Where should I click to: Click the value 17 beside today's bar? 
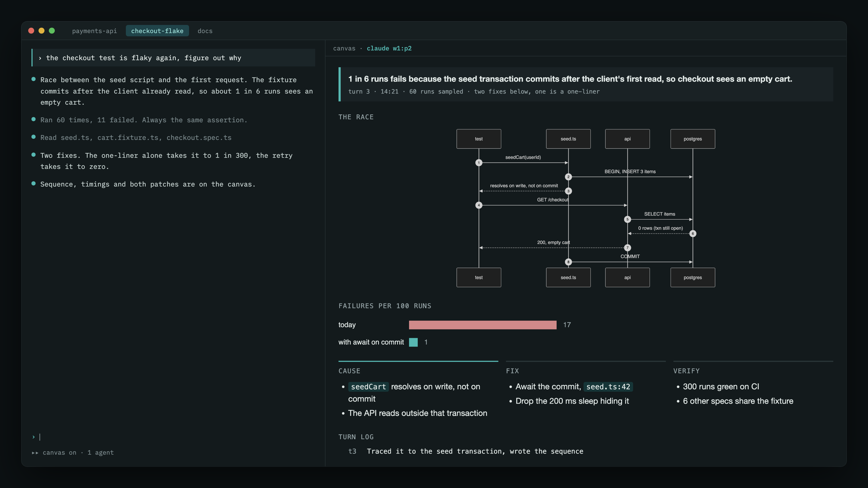pyautogui.click(x=567, y=325)
